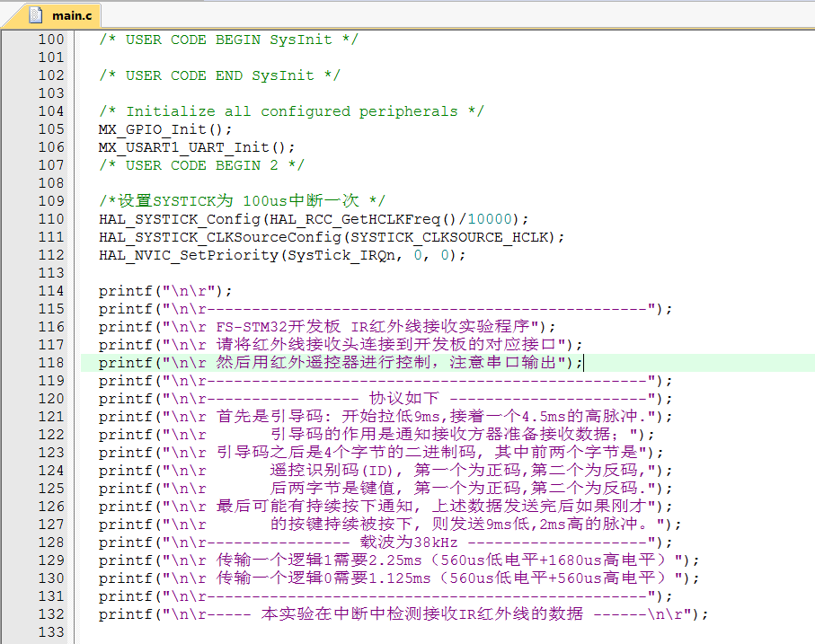Click the printf on line 123
Image resolution: width=815 pixels, height=644 pixels.
pos(381,453)
